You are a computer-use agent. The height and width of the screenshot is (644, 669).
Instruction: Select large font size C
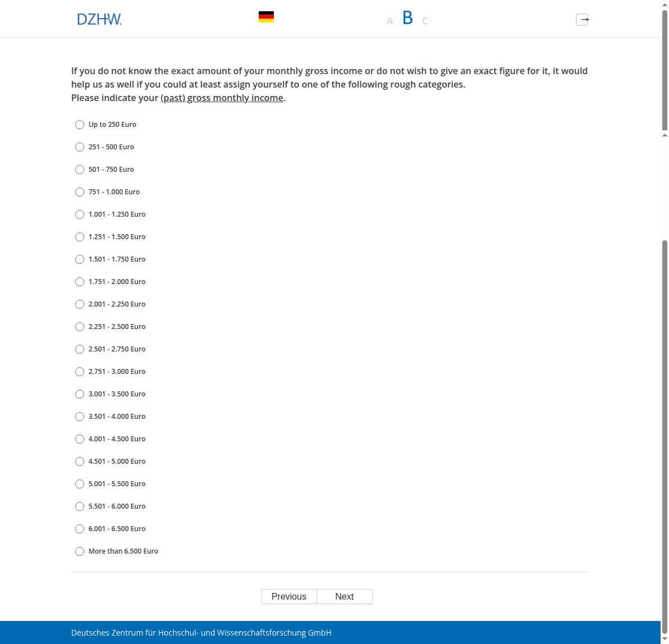pyautogui.click(x=425, y=21)
